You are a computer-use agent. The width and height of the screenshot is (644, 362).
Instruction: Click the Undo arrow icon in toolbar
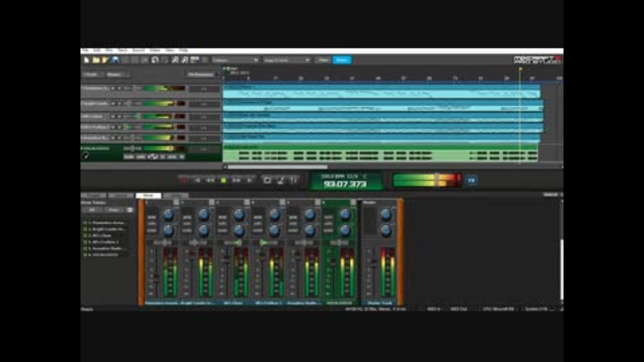[x=155, y=60]
